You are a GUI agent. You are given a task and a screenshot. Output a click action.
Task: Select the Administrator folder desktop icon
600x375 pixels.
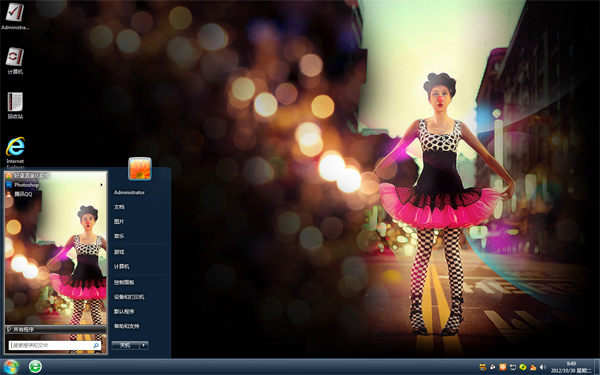(15, 16)
